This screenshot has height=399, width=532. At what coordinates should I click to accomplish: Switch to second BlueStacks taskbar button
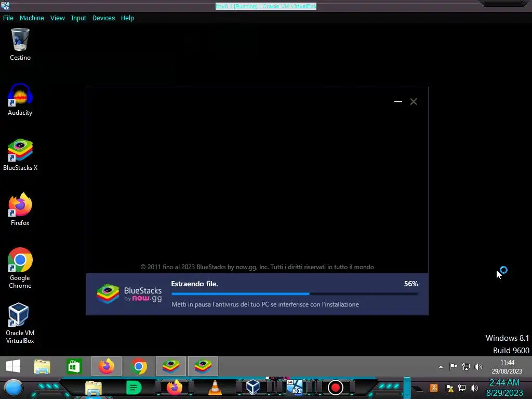pos(203,366)
